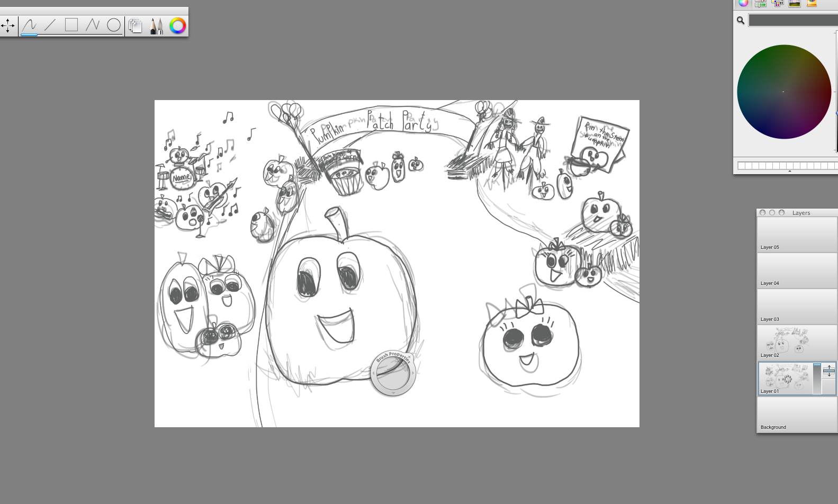Select the polyline tool
The height and width of the screenshot is (504, 838).
pyautogui.click(x=93, y=25)
